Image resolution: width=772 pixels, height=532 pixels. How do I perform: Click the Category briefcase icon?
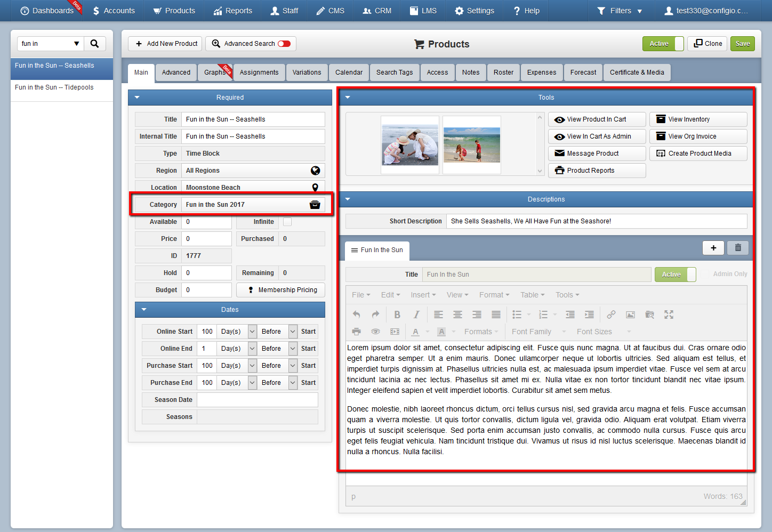(315, 205)
